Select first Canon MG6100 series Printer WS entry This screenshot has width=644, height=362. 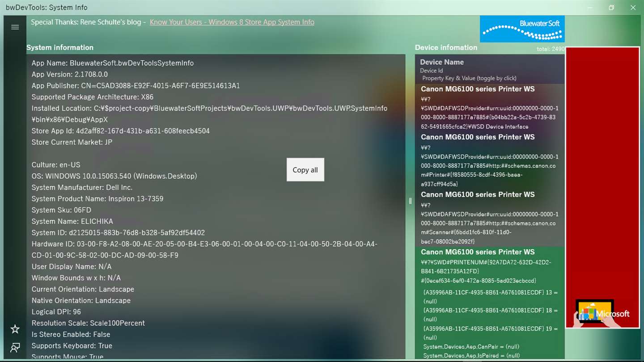coord(490,108)
